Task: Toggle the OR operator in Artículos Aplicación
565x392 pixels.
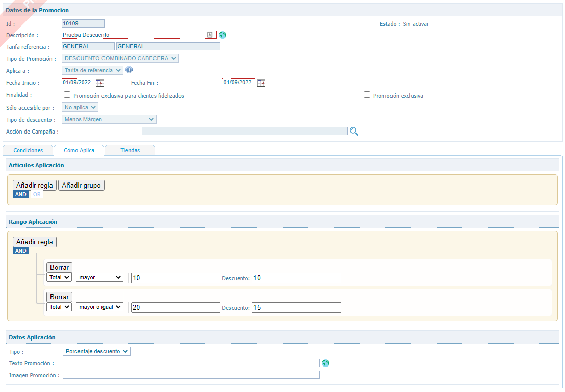Action: click(37, 194)
